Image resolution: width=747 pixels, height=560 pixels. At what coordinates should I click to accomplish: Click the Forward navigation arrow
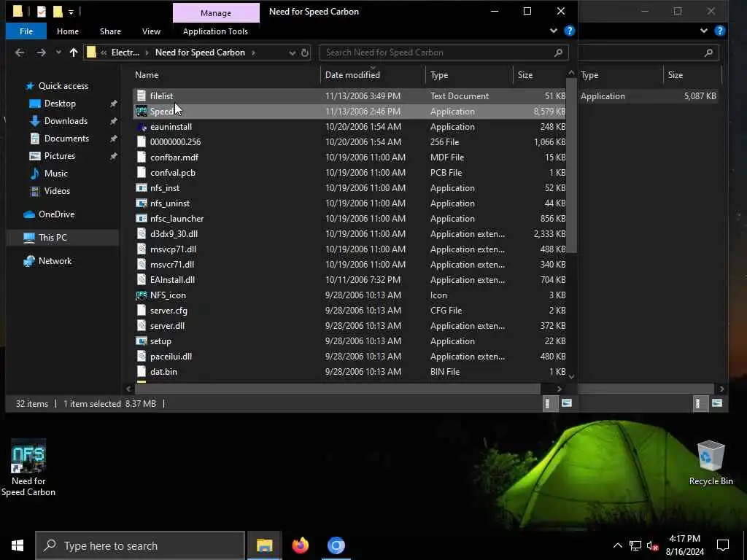point(41,52)
